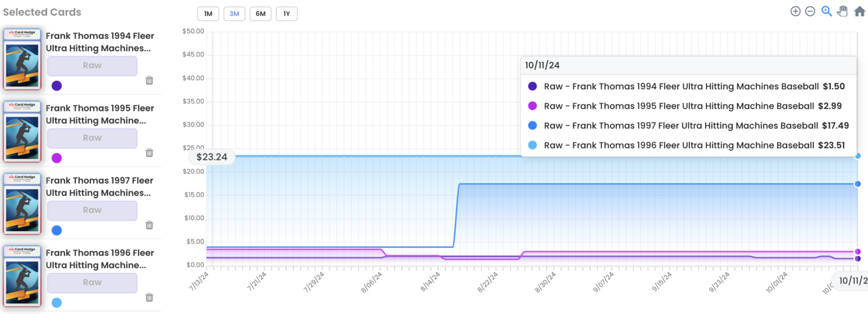Image resolution: width=868 pixels, height=314 pixels.
Task: Open Raw grade selector for 1995 card
Action: [x=92, y=138]
